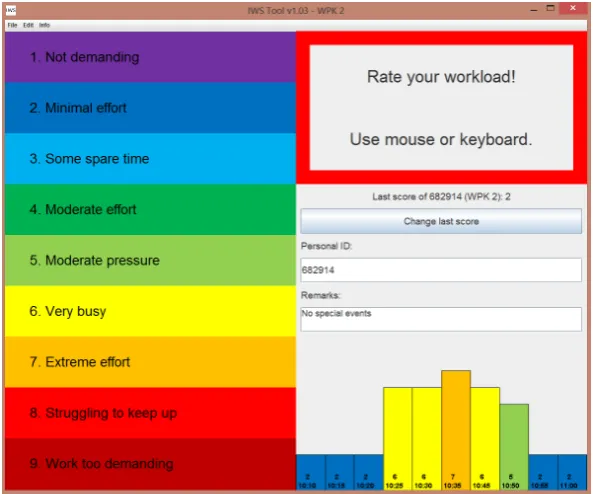
Task: Minimize the IWS Tool window
Action: pos(534,9)
